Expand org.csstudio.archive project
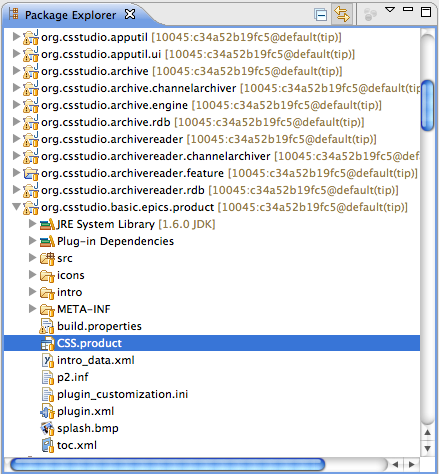The image size is (439, 474). click(16, 70)
